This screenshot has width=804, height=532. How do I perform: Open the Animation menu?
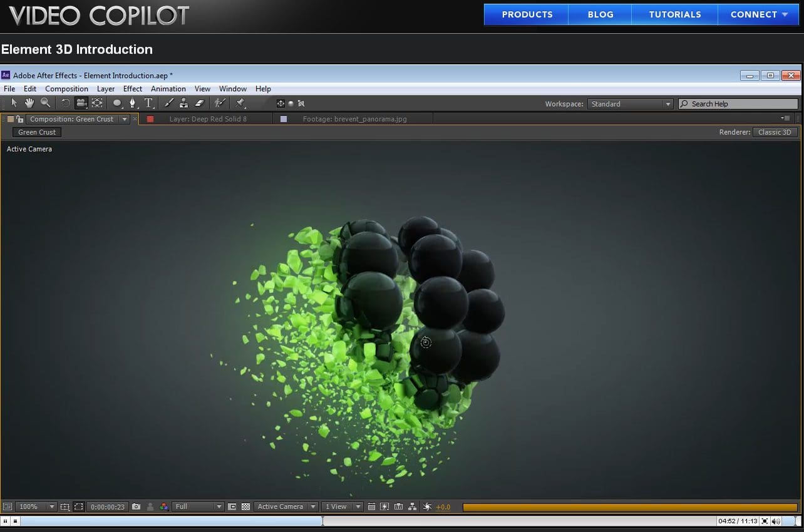[x=168, y=89]
